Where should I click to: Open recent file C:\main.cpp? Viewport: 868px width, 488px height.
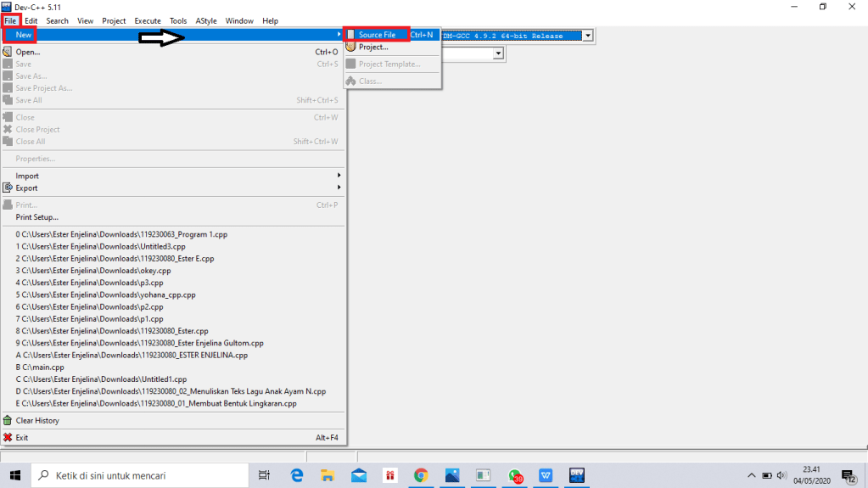(x=44, y=367)
